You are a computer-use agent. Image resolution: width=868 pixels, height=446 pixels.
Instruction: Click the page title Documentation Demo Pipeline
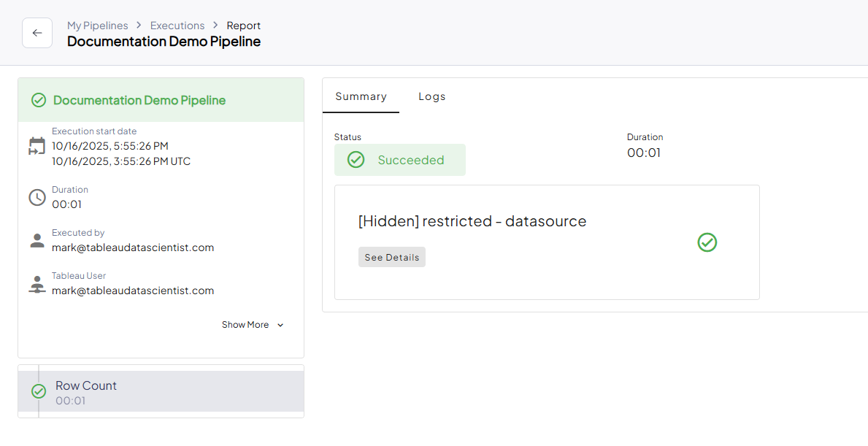click(x=164, y=42)
